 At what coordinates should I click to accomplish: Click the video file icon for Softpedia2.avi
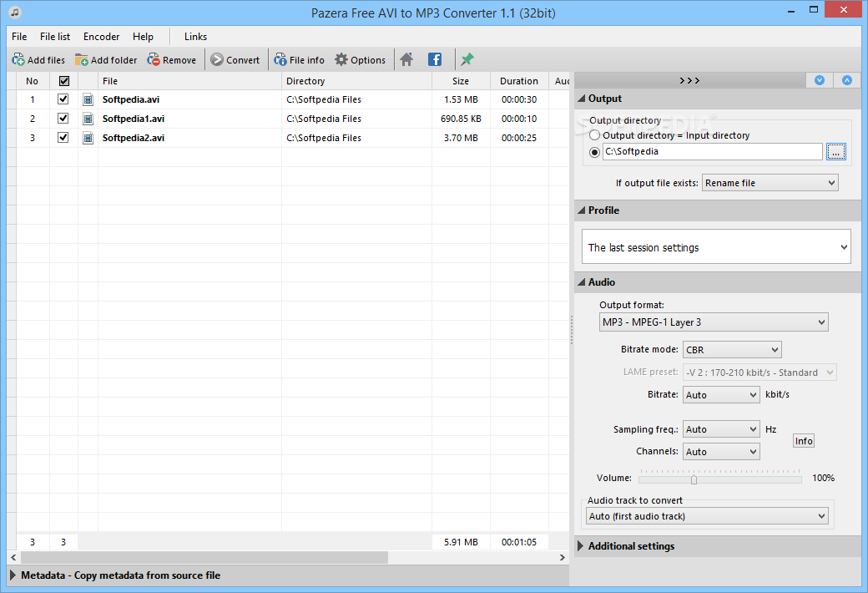88,138
